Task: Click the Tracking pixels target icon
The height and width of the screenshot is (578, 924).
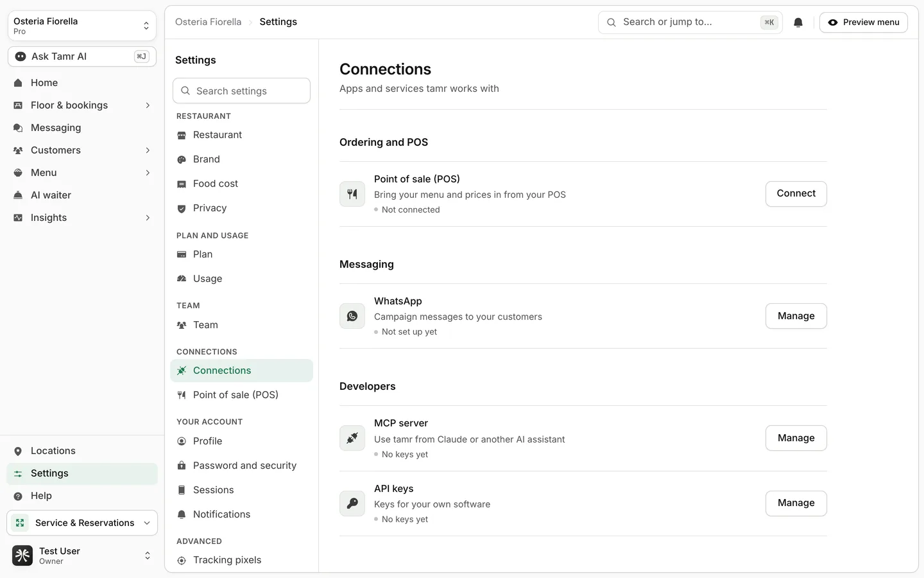Action: tap(182, 560)
